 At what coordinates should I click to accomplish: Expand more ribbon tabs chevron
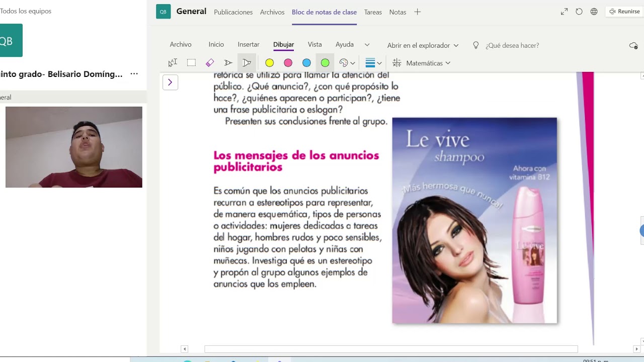point(367,45)
